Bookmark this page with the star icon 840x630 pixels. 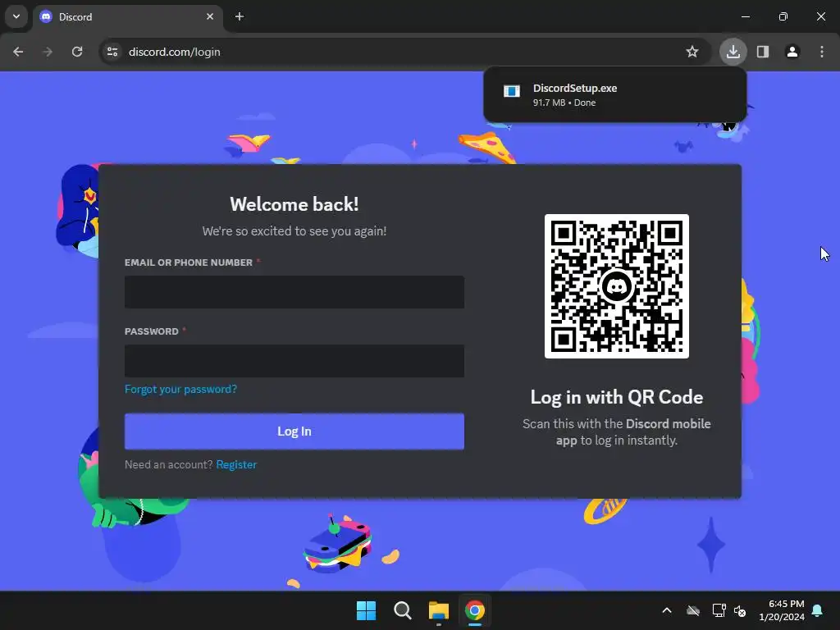[x=692, y=52]
